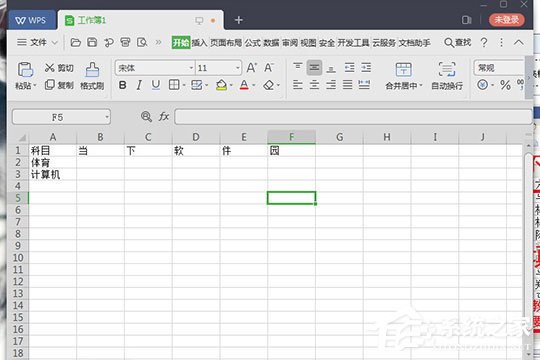Screen dimensions: 540x360
Task: Click the 未登录 login button
Action: tap(507, 20)
